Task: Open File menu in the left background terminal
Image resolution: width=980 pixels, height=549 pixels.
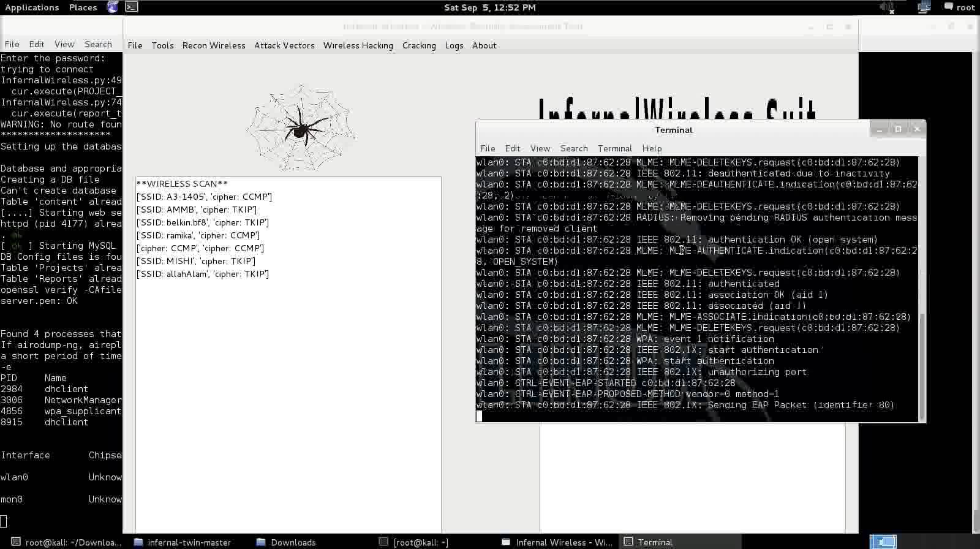Action: click(x=12, y=44)
